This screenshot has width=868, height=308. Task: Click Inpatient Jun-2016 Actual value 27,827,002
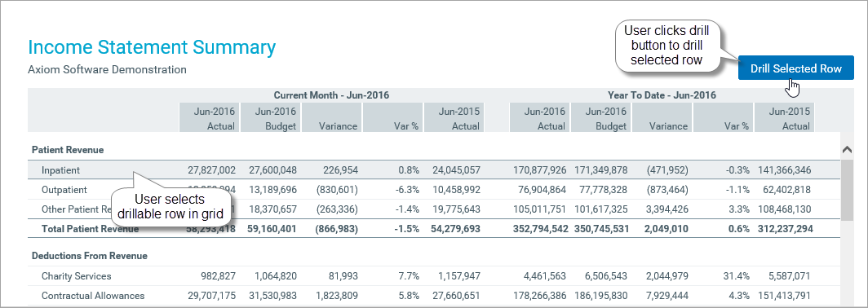click(211, 170)
